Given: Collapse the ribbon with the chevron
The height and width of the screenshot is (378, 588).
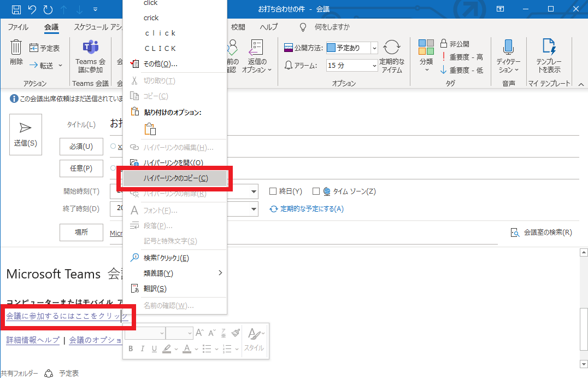Looking at the screenshot, I should [581, 84].
